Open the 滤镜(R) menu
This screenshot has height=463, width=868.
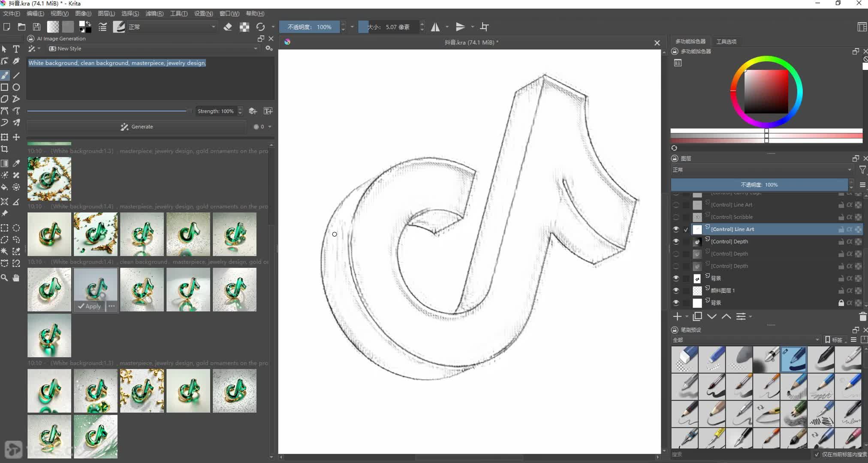(x=154, y=14)
